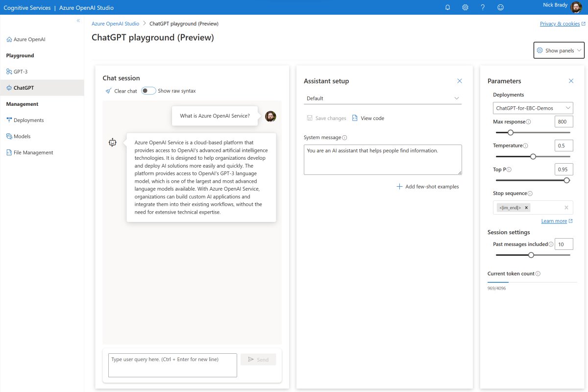Open the Default assistant setup dropdown
The width and height of the screenshot is (588, 392).
(382, 98)
